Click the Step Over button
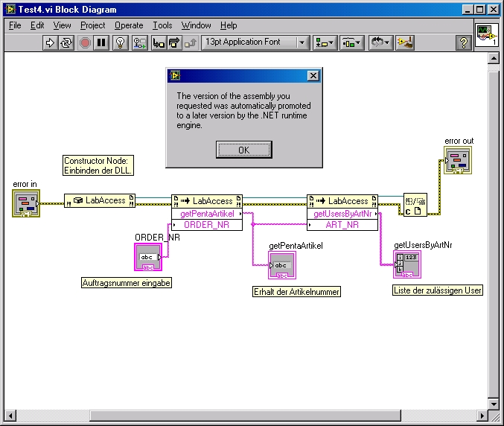 (x=174, y=42)
